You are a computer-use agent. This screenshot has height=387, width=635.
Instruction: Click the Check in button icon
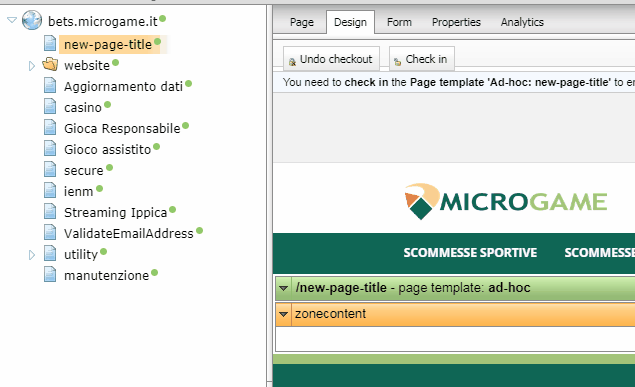(398, 62)
